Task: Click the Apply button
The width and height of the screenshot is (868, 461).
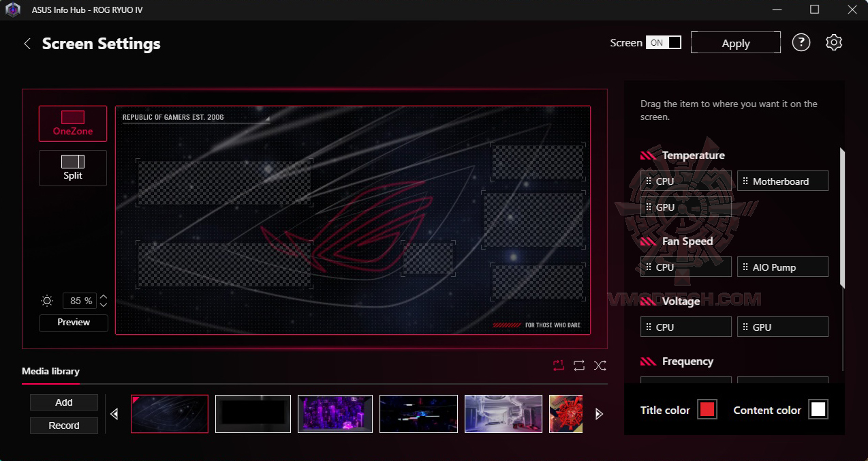Action: click(x=736, y=42)
